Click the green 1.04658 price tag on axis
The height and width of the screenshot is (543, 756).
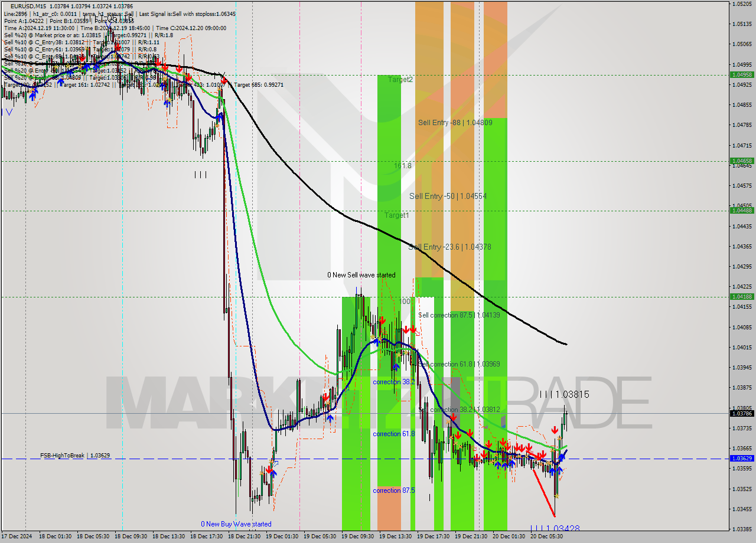(x=742, y=161)
